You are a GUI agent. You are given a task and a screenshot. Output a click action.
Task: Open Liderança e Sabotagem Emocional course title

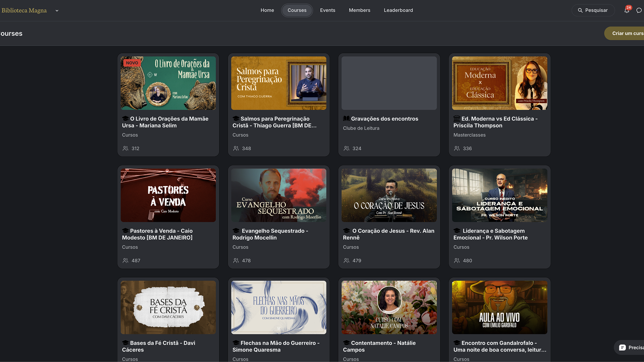[x=491, y=234]
